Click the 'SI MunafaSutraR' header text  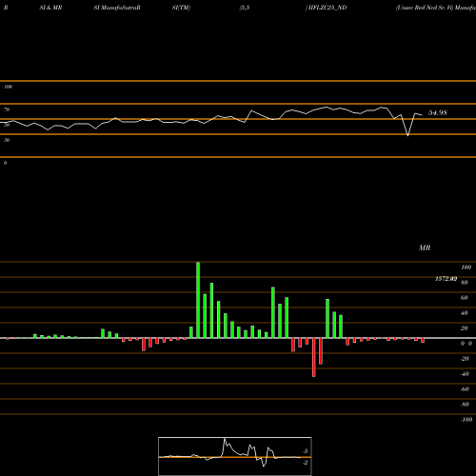(117, 8)
